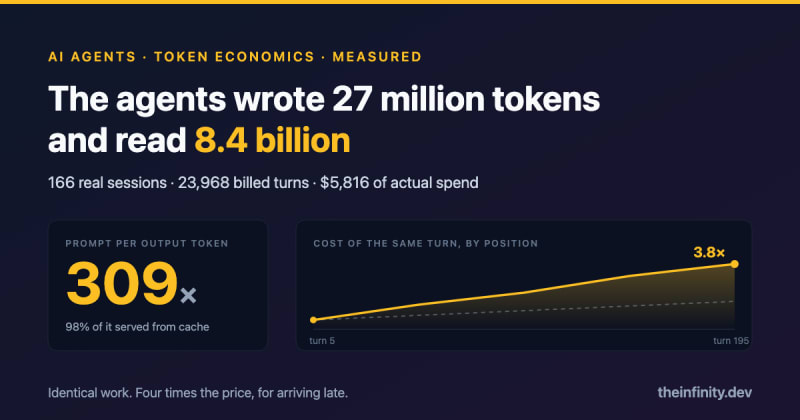Click the chart start point at turn 5
The image size is (800, 420).
313,320
